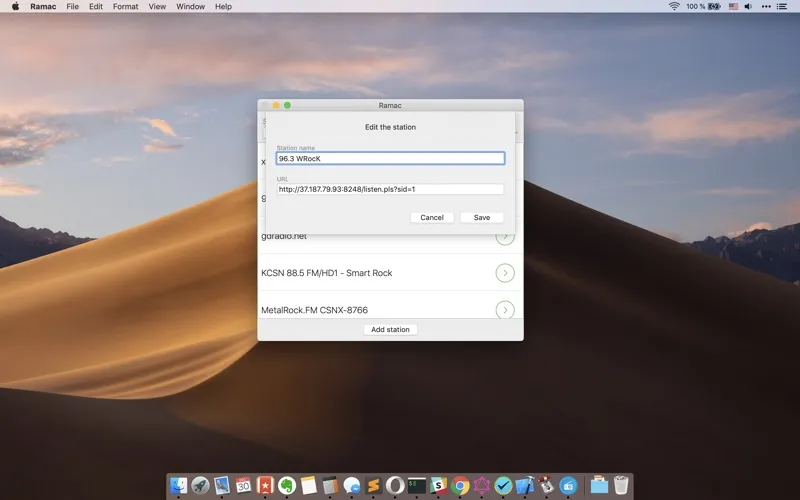Screen dimensions: 800x500
Task: Click the three-dots menu bar icon
Action: pos(766,6)
